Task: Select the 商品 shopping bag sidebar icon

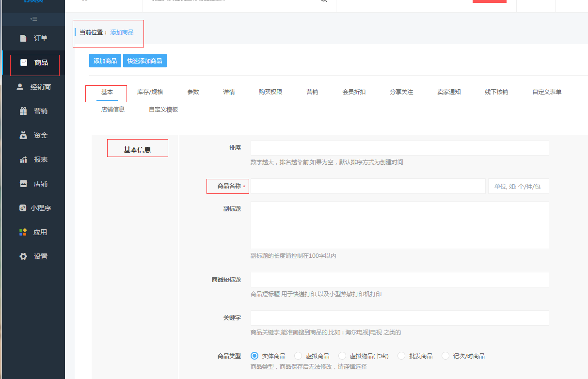Action: pyautogui.click(x=23, y=63)
